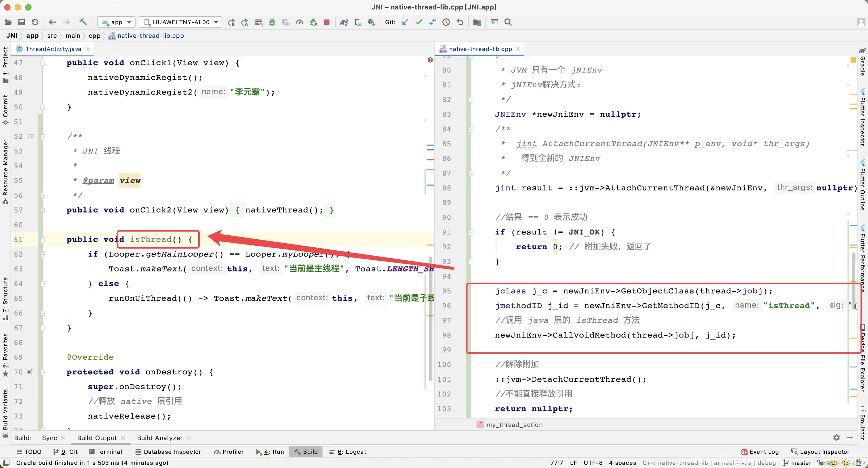The image size is (868, 468).
Task: Click the Debug app bug icon
Action: point(272,22)
